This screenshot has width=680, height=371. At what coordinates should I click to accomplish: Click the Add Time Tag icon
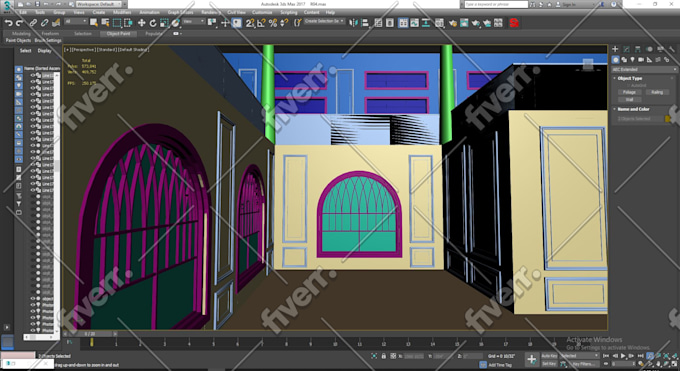[x=483, y=365]
